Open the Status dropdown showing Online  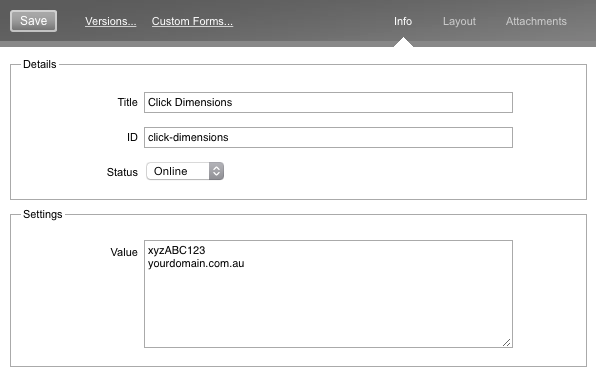pos(185,171)
